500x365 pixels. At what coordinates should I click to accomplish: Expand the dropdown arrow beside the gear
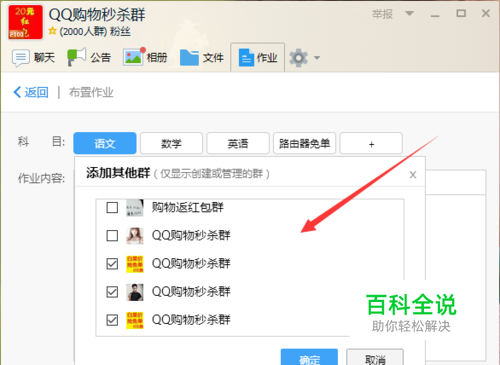tap(317, 58)
